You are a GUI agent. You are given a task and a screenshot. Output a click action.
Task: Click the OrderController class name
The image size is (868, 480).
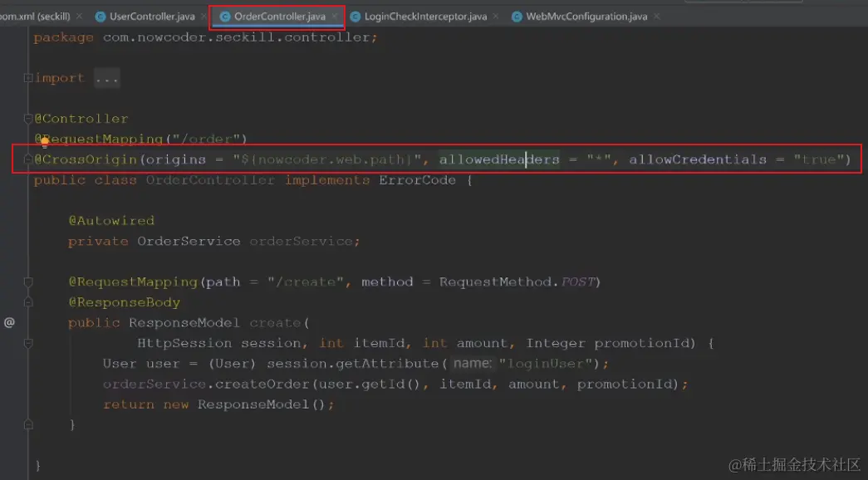pos(210,180)
